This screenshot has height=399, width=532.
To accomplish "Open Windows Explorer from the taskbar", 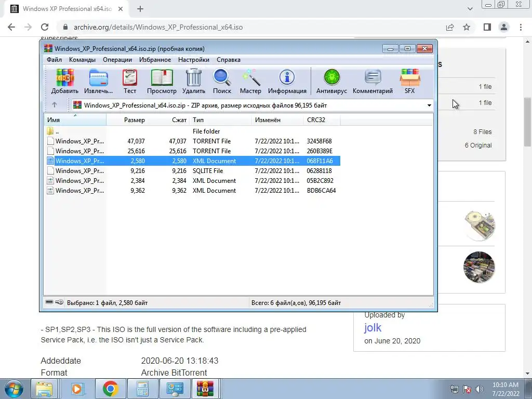I will pyautogui.click(x=45, y=389).
